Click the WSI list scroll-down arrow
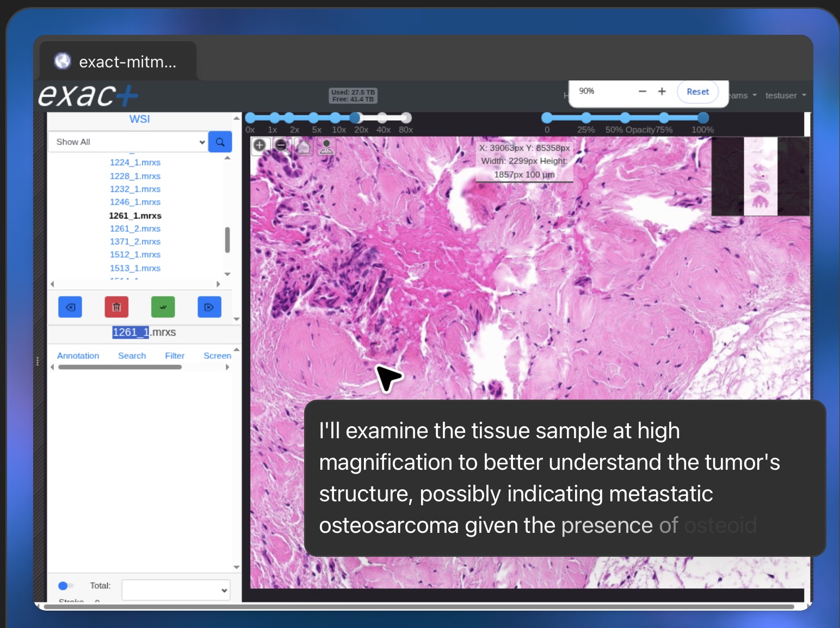Screen dimensions: 840x628 point(227,274)
